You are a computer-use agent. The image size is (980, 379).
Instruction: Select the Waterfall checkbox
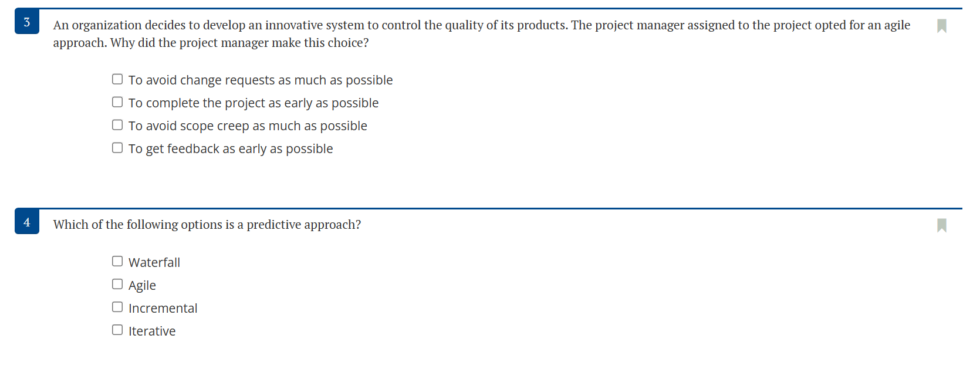click(117, 260)
